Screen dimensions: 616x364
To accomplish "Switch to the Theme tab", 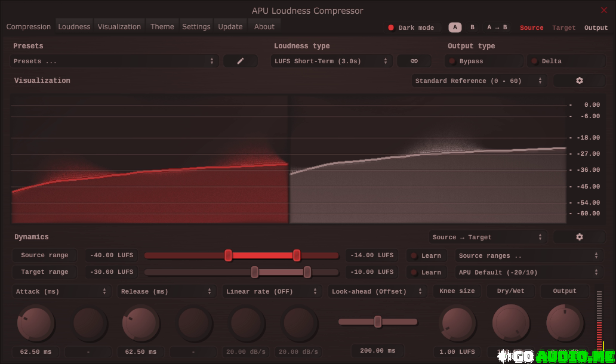I will [162, 27].
